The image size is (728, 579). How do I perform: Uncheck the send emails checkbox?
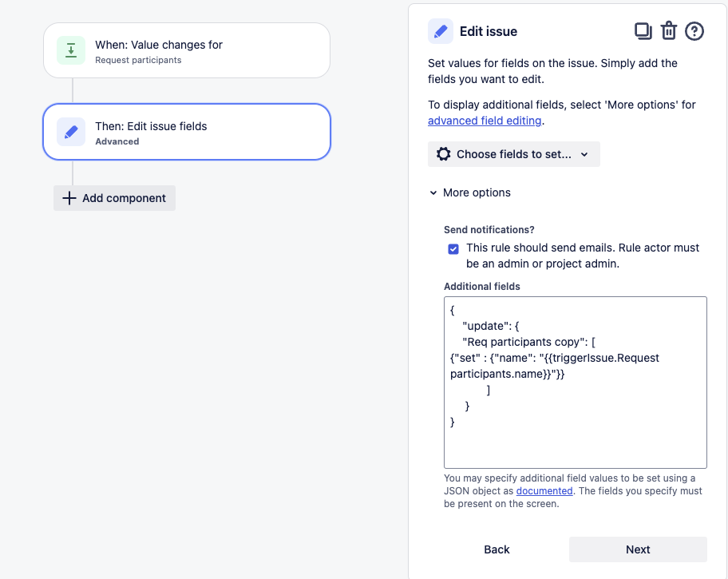point(453,249)
